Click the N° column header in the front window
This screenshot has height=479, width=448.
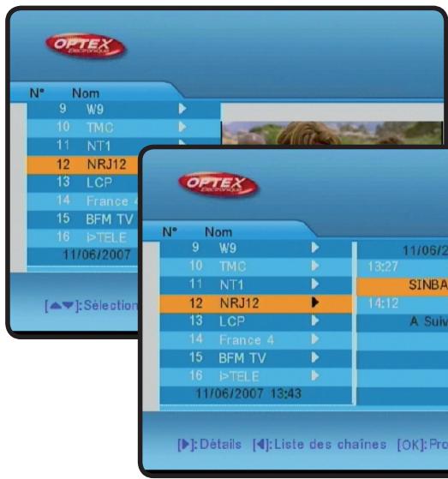[170, 232]
